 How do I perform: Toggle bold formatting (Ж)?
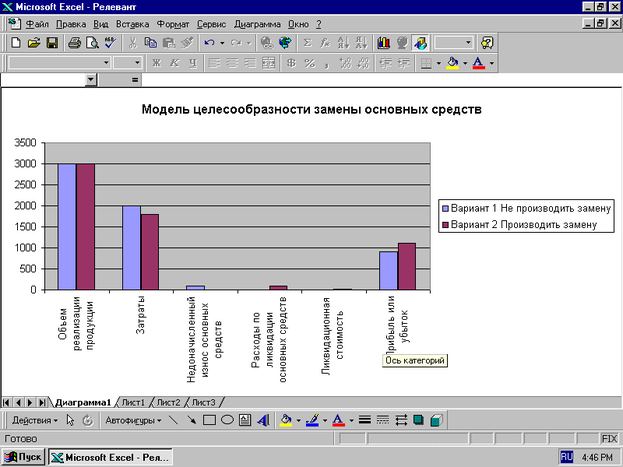156,63
